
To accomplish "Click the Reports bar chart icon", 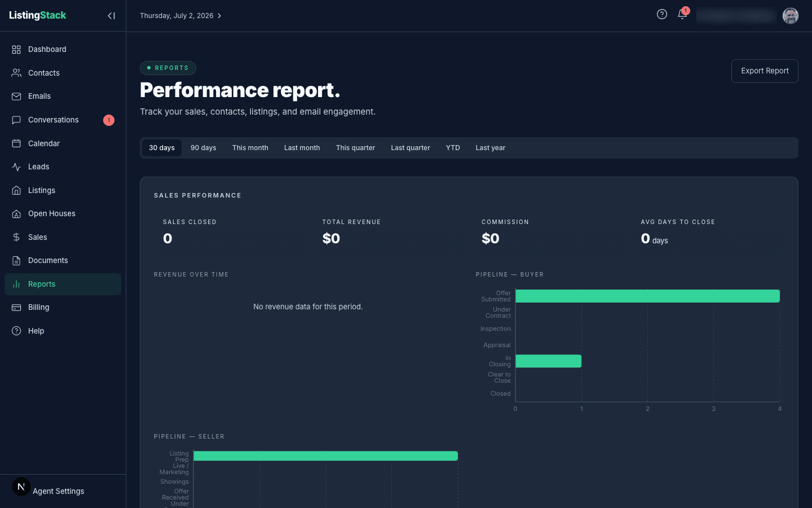I will pyautogui.click(x=16, y=284).
